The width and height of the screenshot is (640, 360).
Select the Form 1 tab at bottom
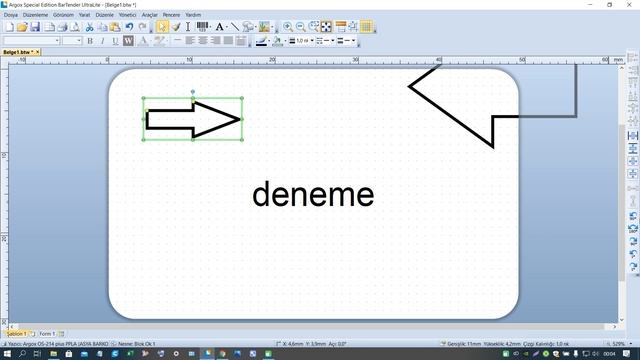[x=47, y=334]
